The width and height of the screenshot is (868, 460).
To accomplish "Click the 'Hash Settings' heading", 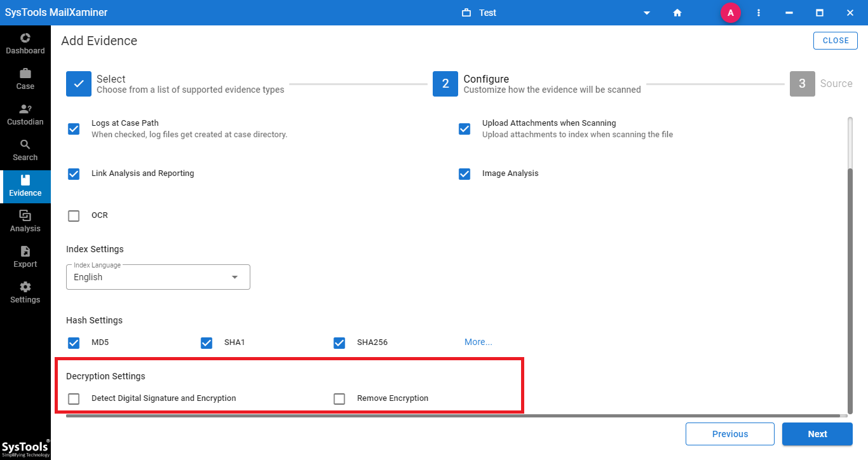I will pyautogui.click(x=94, y=320).
